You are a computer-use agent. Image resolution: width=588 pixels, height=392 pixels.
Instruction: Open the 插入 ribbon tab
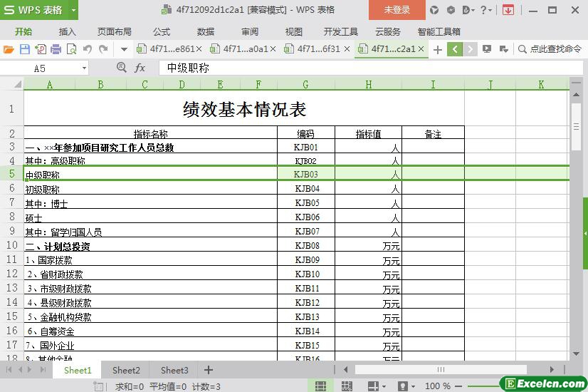68,32
